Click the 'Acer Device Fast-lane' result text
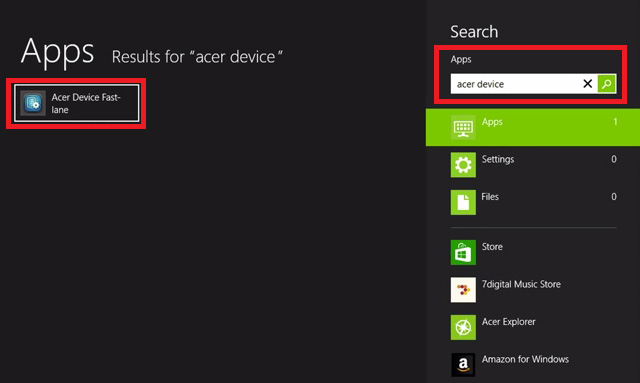This screenshot has height=383, width=640. pyautogui.click(x=86, y=103)
